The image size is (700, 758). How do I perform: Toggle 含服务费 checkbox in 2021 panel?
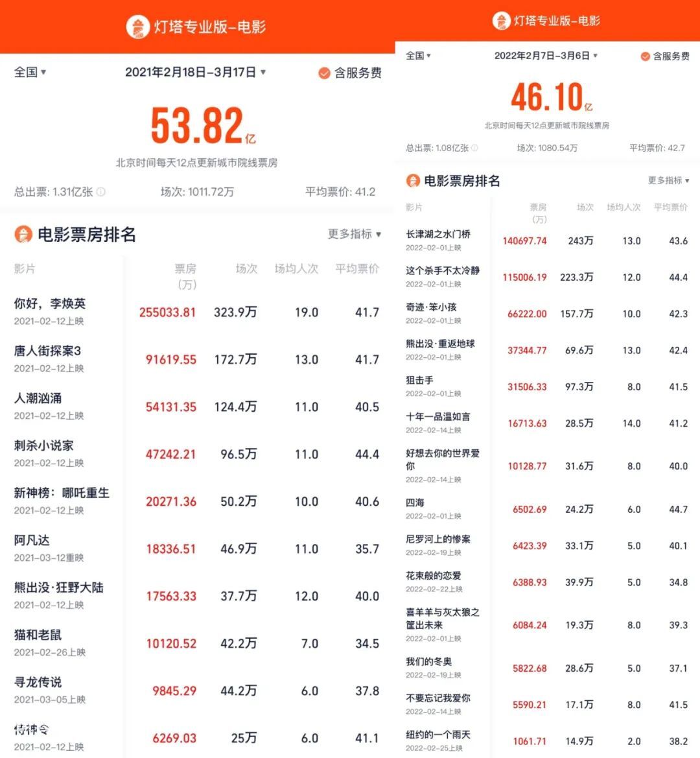click(x=324, y=73)
